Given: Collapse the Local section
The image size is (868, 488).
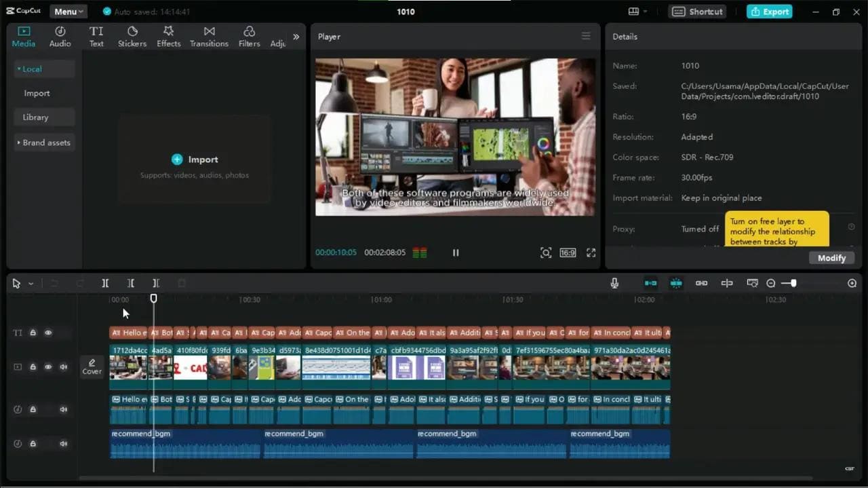Looking at the screenshot, I should tap(44, 69).
